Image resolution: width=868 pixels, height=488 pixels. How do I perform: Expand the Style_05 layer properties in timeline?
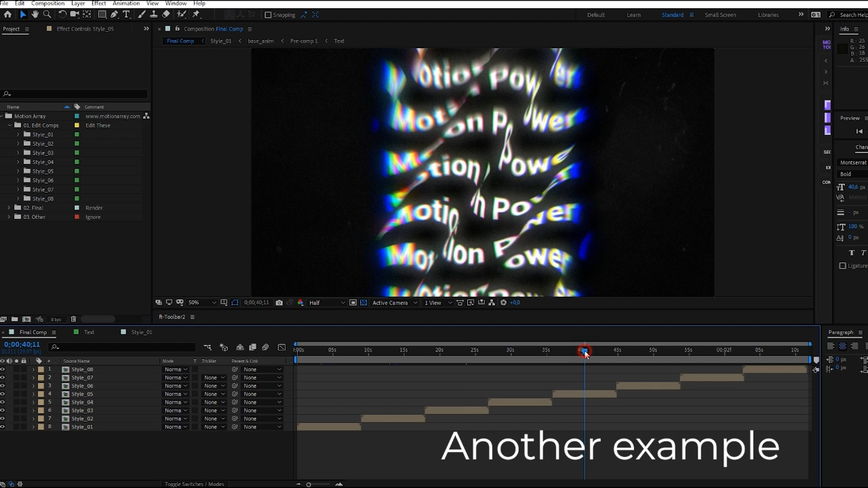point(33,394)
